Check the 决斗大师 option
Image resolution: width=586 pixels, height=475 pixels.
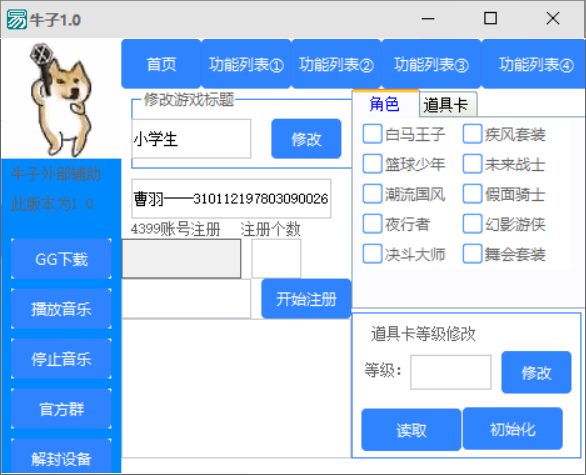372,254
